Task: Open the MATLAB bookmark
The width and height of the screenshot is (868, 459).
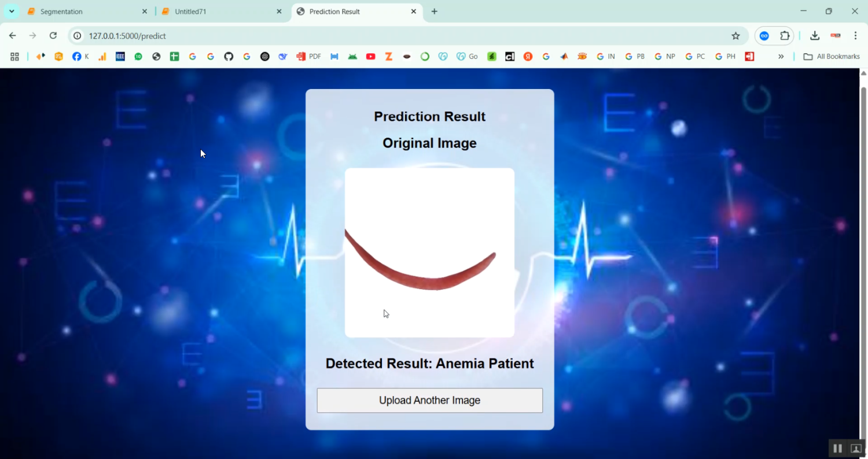Action: pos(564,56)
